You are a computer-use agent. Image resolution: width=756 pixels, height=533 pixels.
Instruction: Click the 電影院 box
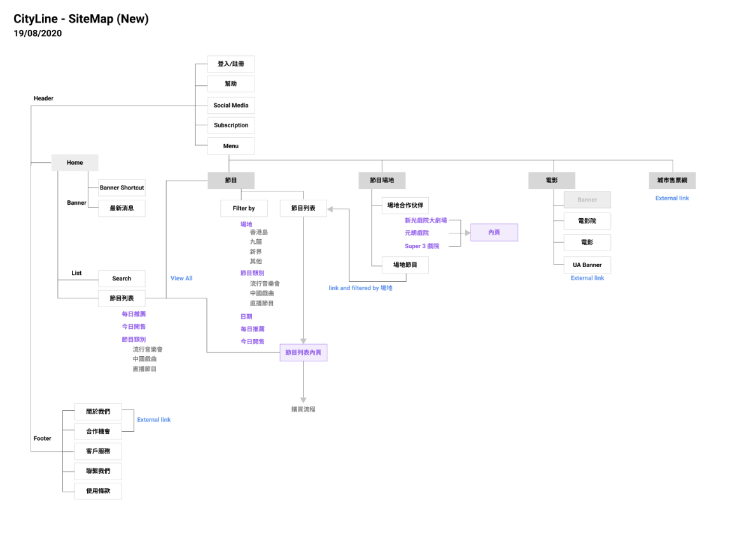point(587,221)
